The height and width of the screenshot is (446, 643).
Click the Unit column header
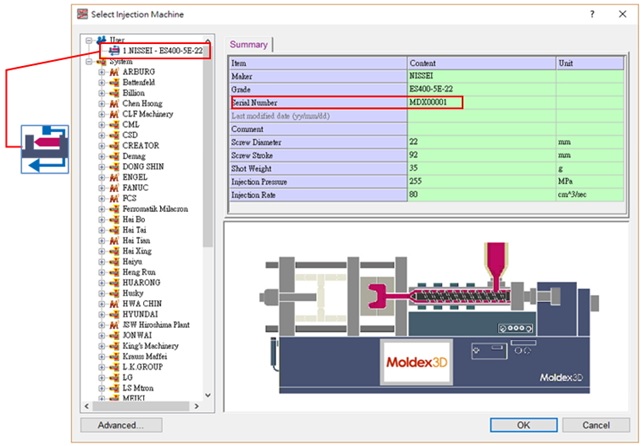(x=590, y=63)
